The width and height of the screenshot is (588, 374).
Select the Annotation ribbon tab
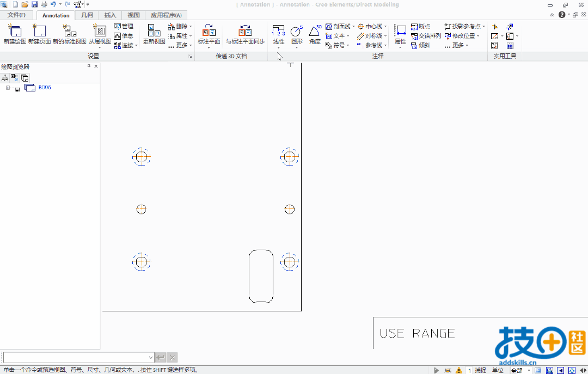coord(56,15)
